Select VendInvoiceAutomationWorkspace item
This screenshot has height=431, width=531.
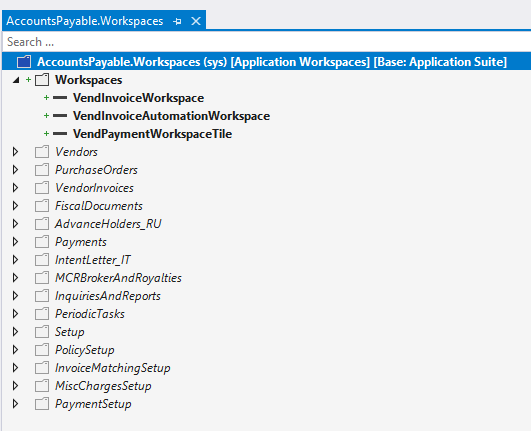coord(171,116)
